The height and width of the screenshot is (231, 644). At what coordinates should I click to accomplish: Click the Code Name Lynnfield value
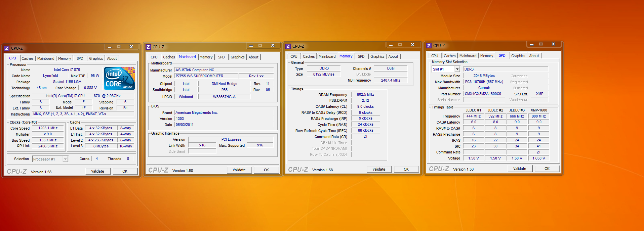click(50, 76)
